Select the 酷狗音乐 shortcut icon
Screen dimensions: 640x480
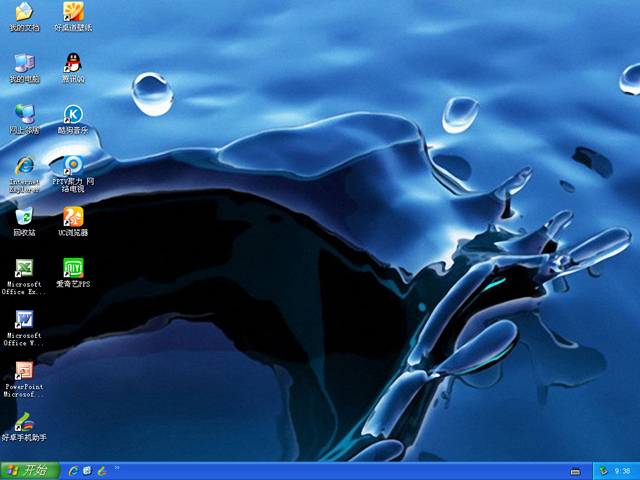click(x=73, y=114)
